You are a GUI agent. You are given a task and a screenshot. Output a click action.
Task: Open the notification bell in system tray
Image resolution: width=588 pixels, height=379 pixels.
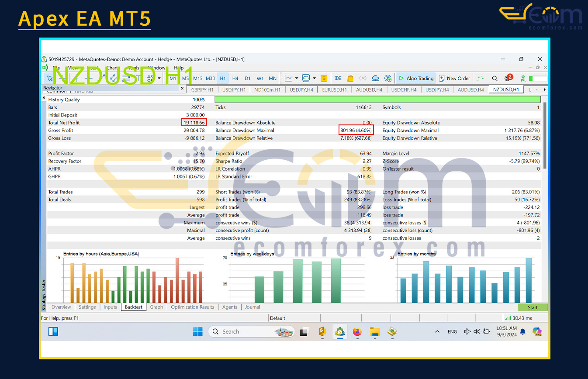pyautogui.click(x=523, y=332)
